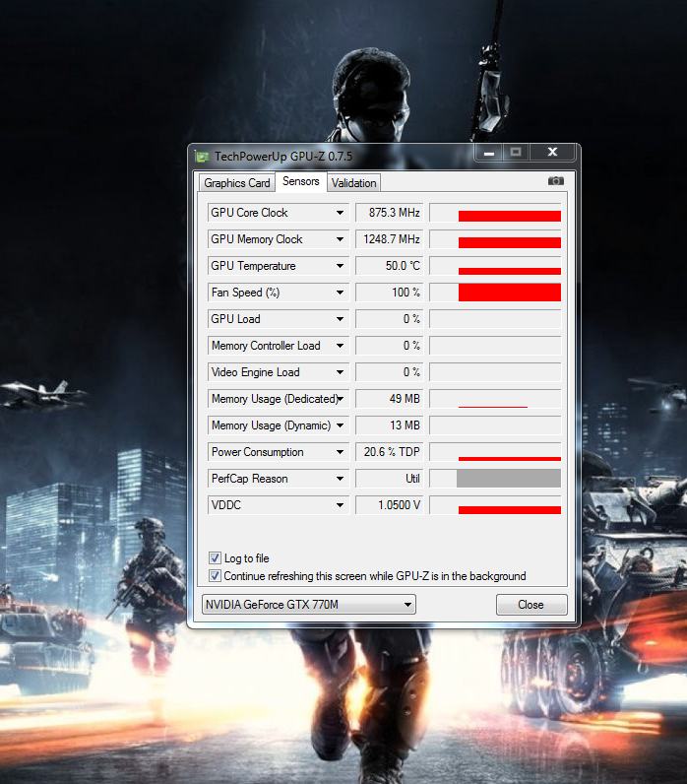Expand the GPU Temperature sensor dropdown
Screen dimensions: 687x784
(x=340, y=266)
